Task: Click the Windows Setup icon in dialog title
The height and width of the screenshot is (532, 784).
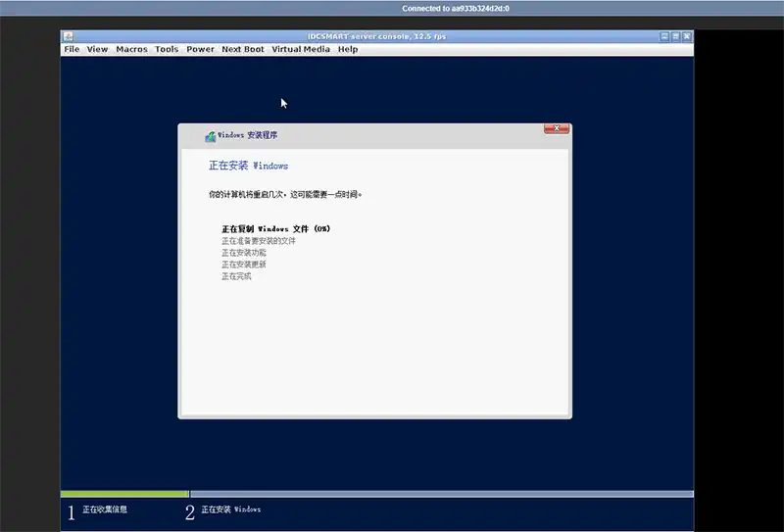Action: [210, 136]
